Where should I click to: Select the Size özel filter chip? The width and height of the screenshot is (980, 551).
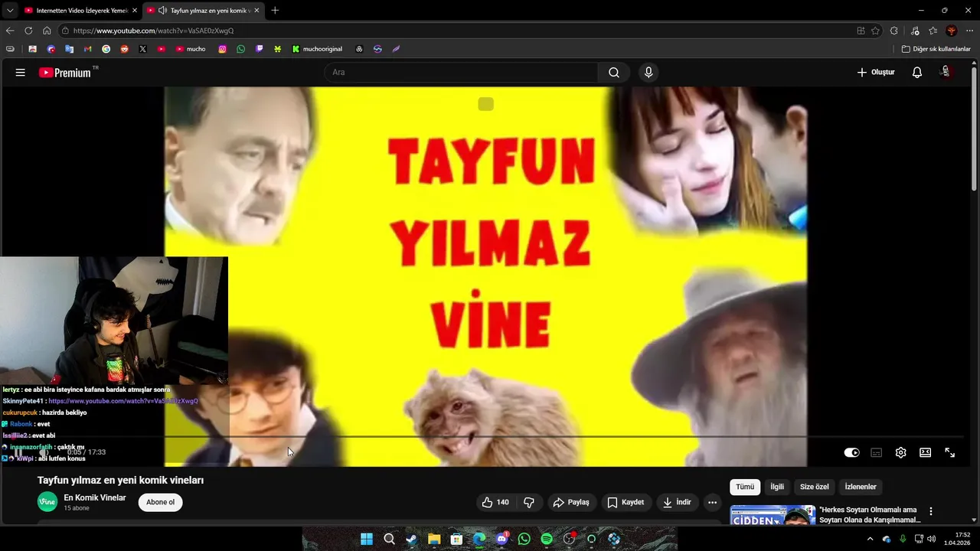[x=815, y=487]
